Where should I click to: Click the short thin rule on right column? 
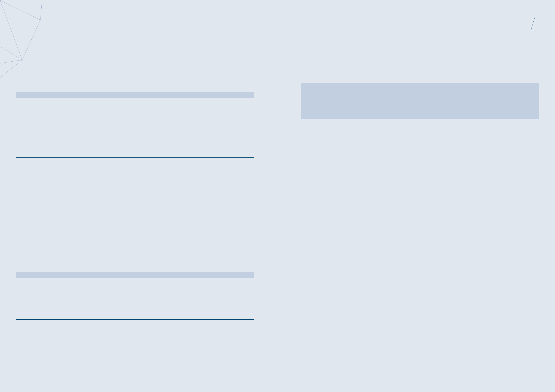(473, 231)
